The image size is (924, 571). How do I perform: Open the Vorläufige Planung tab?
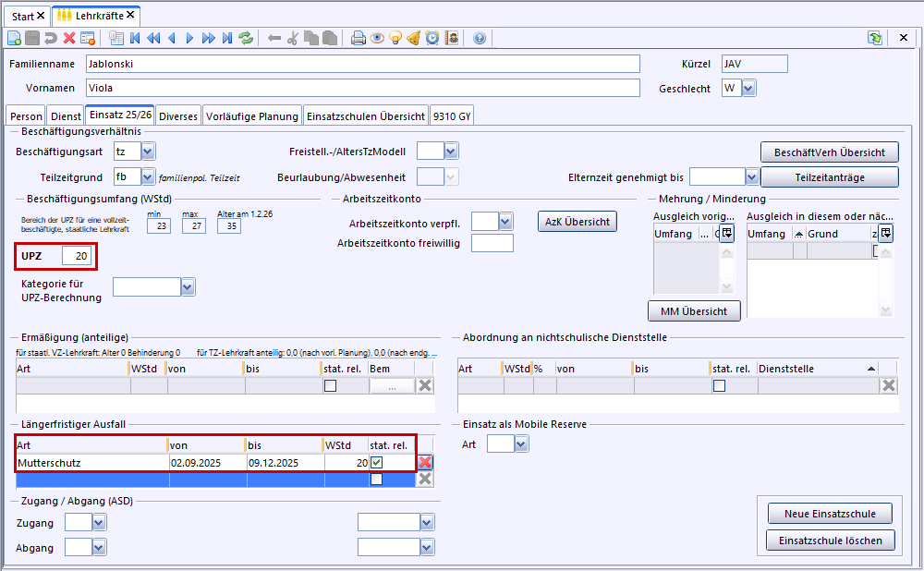pos(252,116)
